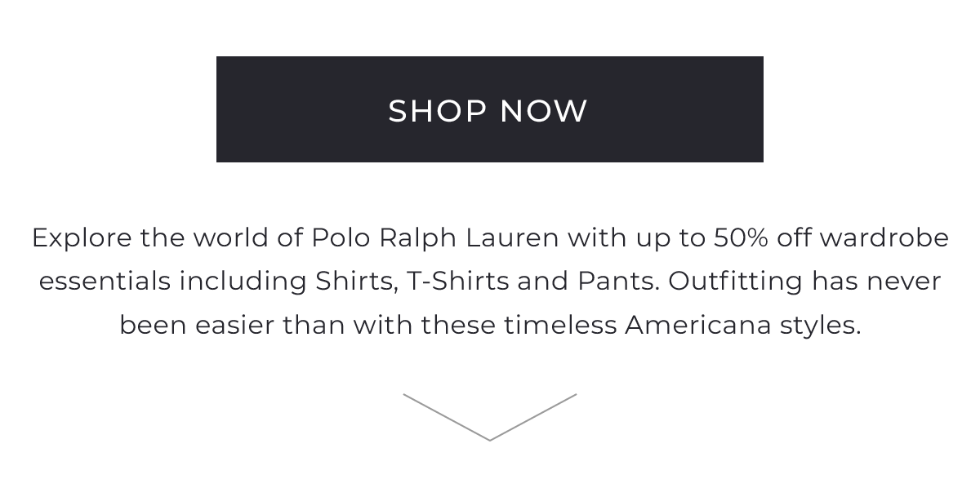Click the word "Outfitting" in the paragraph
Image resolution: width=980 pixels, height=488 pixels.
tap(736, 282)
